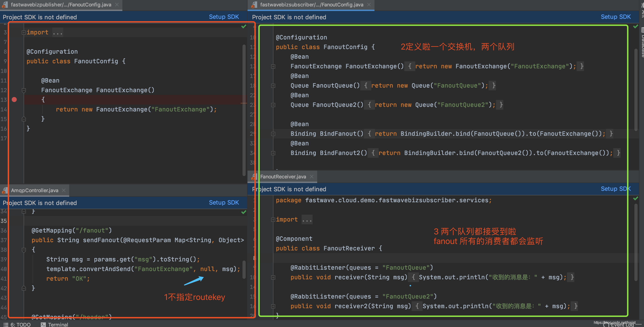The width and height of the screenshot is (644, 327).
Task: Click inspection checkmark in FanoutReceiver editor
Action: pyautogui.click(x=636, y=198)
